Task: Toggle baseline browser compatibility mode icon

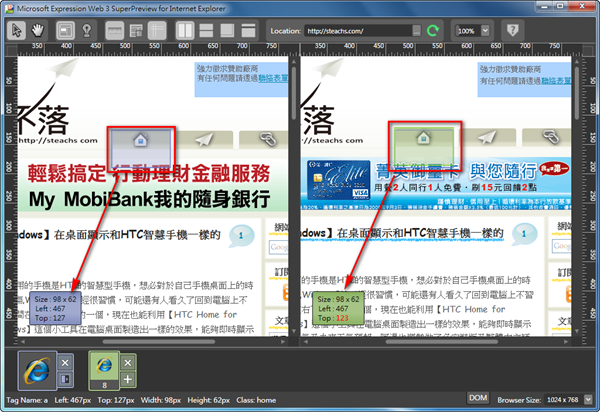Action: [65, 379]
